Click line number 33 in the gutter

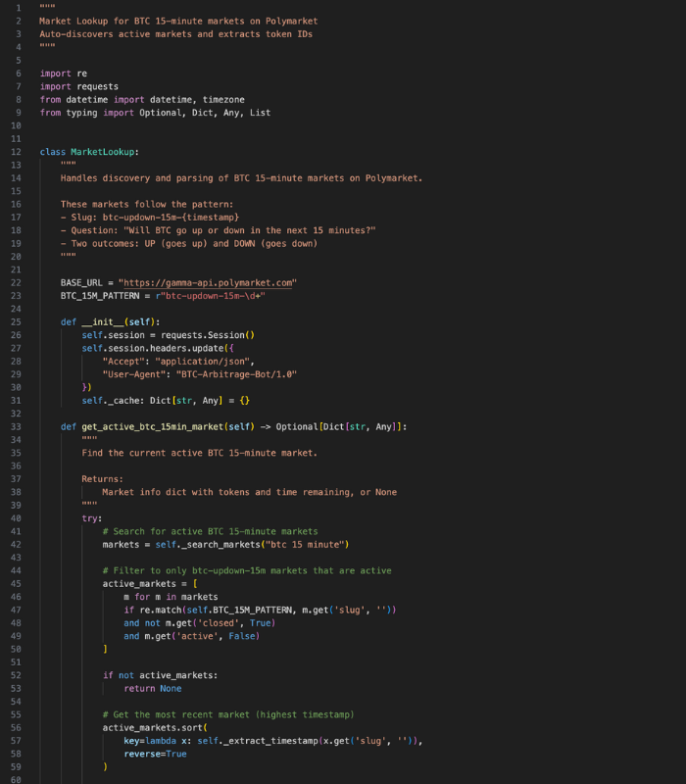click(16, 427)
